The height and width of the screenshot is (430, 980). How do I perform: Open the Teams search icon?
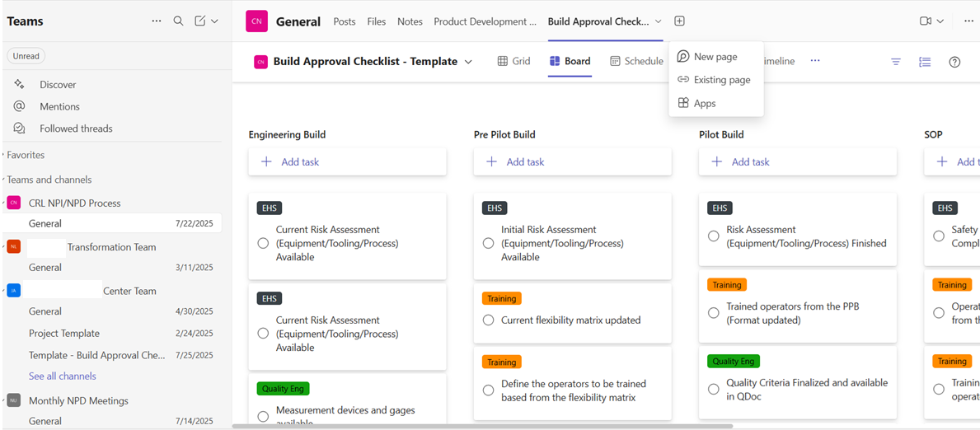tap(178, 21)
